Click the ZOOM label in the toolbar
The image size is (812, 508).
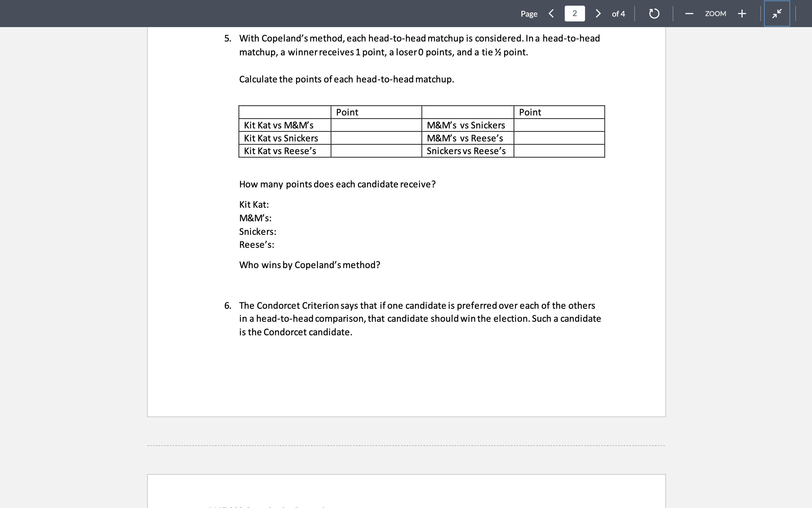point(715,14)
